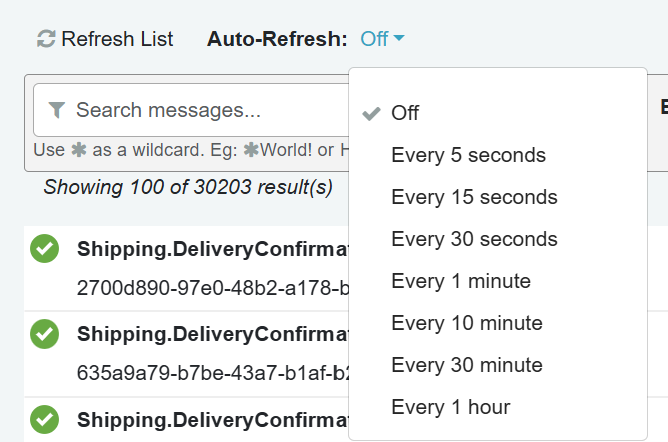The image size is (668, 442).
Task: Open the Auto-Refresh Off dropdown
Action: 382,39
